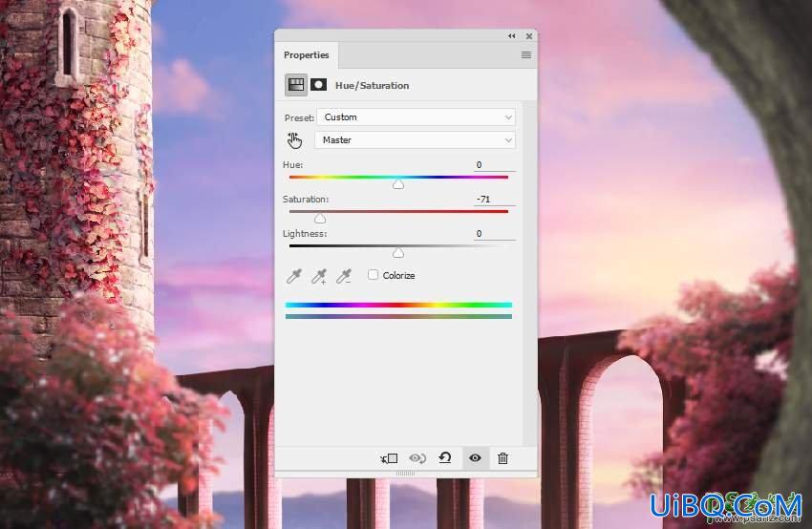View previous state of adjustment
The width and height of the screenshot is (812, 529).
coord(417,458)
